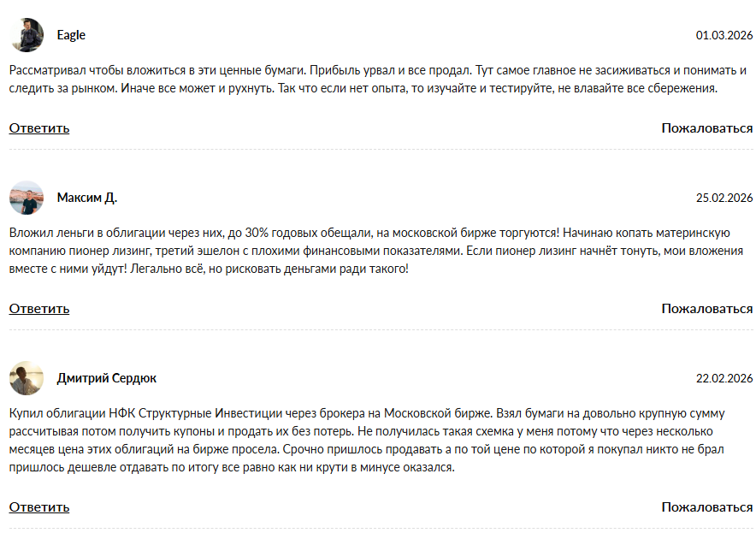Click the divider line below Максим Д.'s review

pos(381,329)
